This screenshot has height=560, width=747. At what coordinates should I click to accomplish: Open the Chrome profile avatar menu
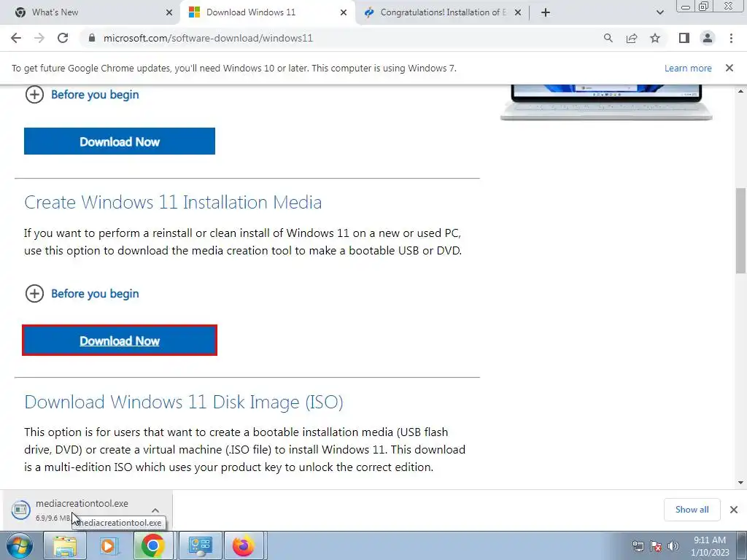(x=708, y=38)
